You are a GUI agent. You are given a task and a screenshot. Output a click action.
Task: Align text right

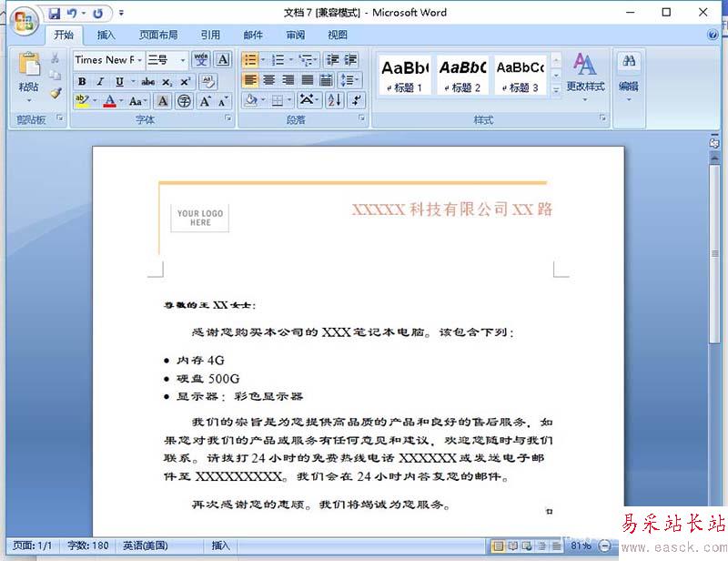point(288,80)
